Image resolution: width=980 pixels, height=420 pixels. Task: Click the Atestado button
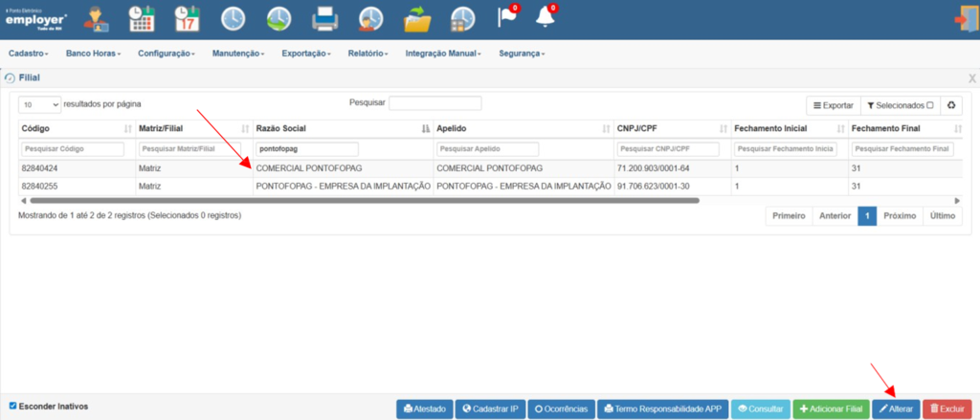[424, 409]
